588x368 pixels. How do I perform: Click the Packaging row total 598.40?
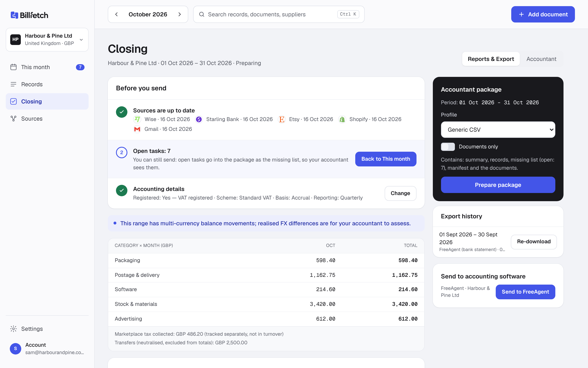pos(408,260)
